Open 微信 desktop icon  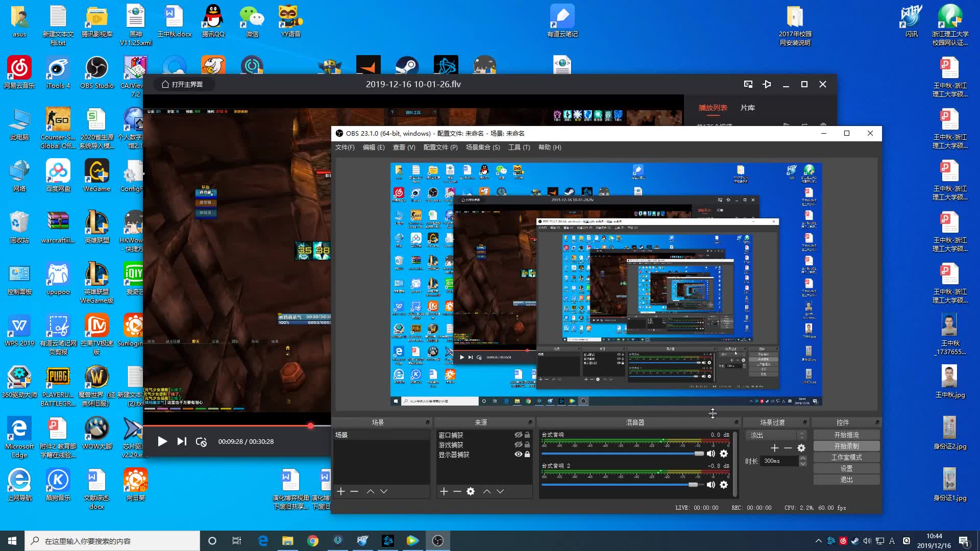pyautogui.click(x=252, y=21)
